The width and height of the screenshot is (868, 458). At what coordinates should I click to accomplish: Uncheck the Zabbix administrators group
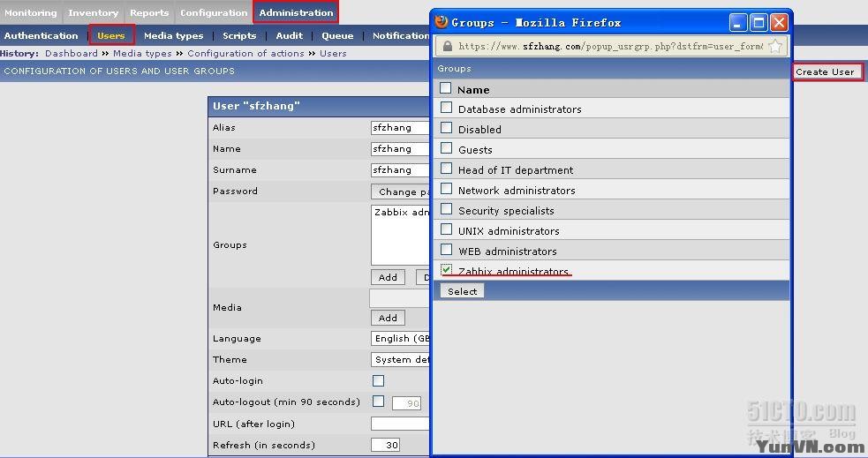pyautogui.click(x=446, y=269)
